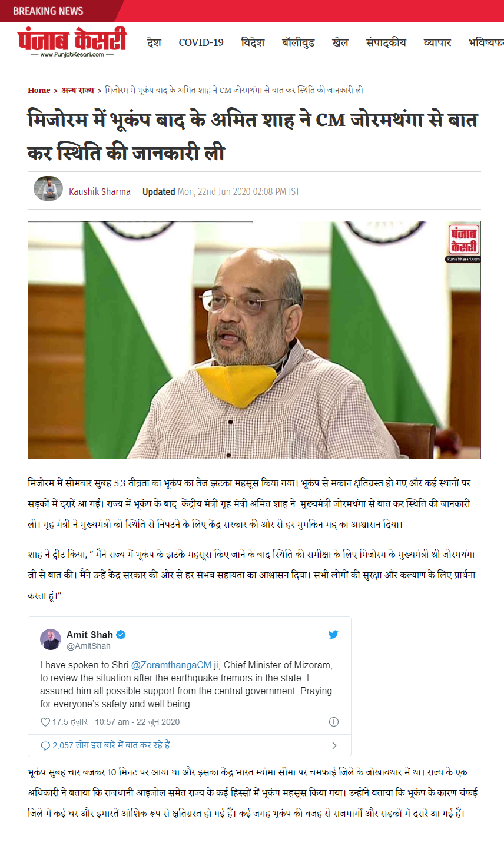The width and height of the screenshot is (504, 849).
Task: Open tweet info circle icon
Action: (333, 722)
